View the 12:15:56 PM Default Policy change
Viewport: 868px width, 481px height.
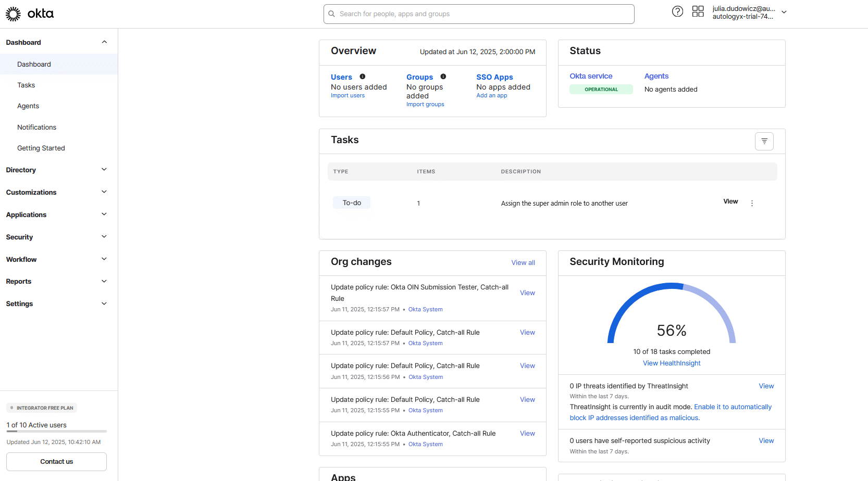527,366
